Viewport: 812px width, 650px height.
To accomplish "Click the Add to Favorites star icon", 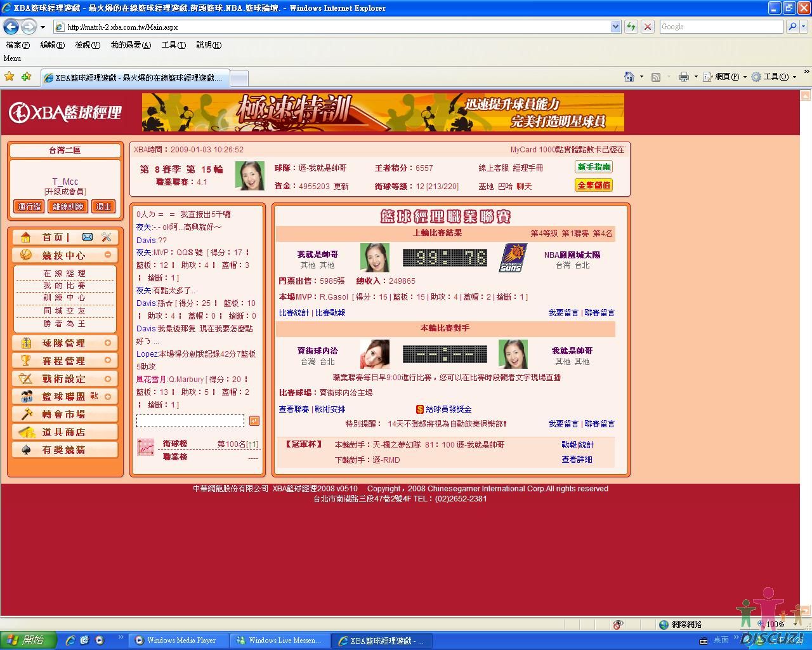I will [x=26, y=76].
